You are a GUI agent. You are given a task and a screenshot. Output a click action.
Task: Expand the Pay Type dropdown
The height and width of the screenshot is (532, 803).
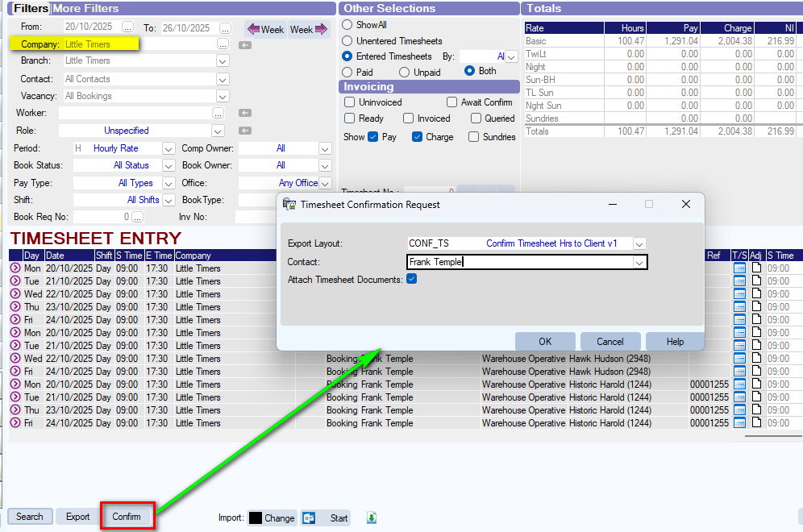pyautogui.click(x=169, y=183)
